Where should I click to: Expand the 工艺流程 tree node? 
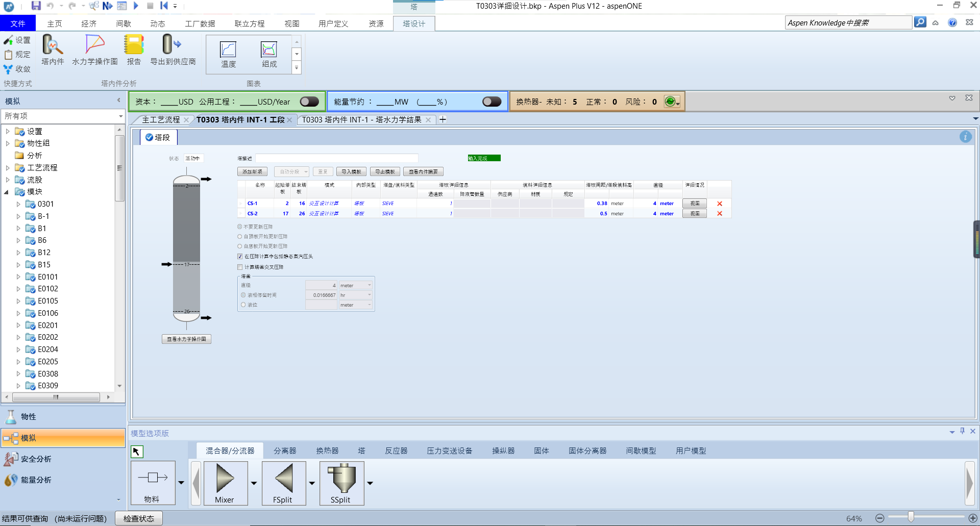[8, 167]
